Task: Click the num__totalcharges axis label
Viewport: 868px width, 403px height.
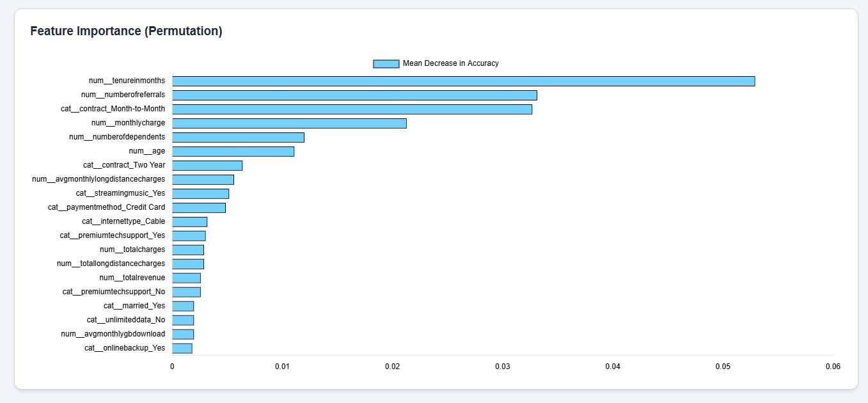Action: (x=132, y=249)
